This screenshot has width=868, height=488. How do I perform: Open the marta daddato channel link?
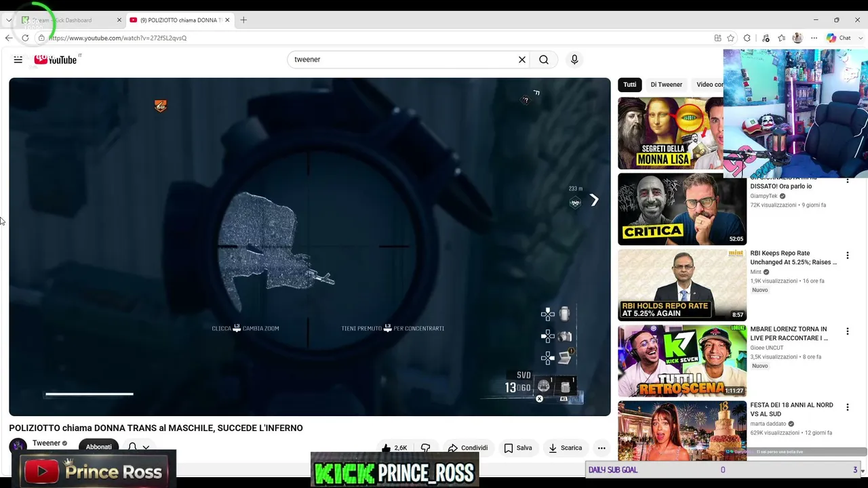click(x=768, y=424)
